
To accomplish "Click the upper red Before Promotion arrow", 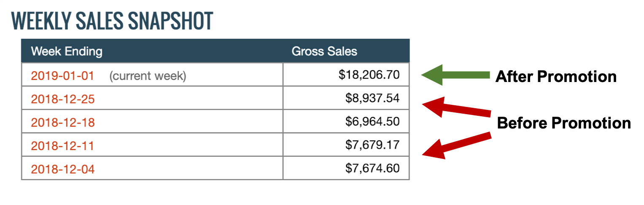I will tap(457, 107).
